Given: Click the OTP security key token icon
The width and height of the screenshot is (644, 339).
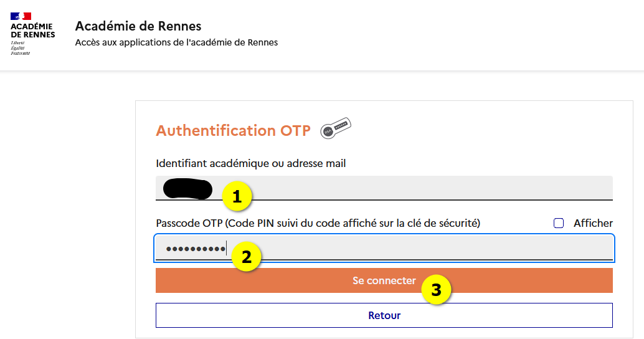Looking at the screenshot, I should [x=336, y=128].
